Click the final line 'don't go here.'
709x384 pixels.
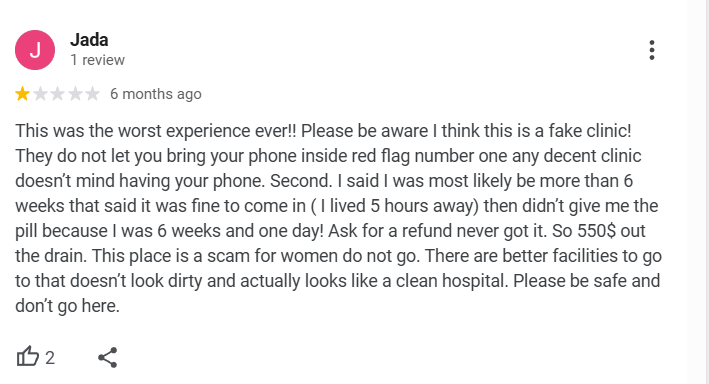pyautogui.click(x=67, y=306)
